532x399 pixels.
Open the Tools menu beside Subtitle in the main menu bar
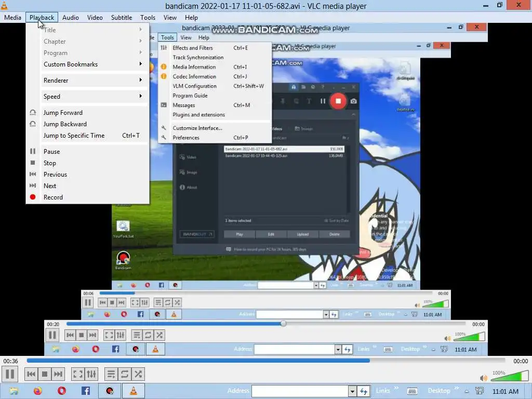[148, 18]
